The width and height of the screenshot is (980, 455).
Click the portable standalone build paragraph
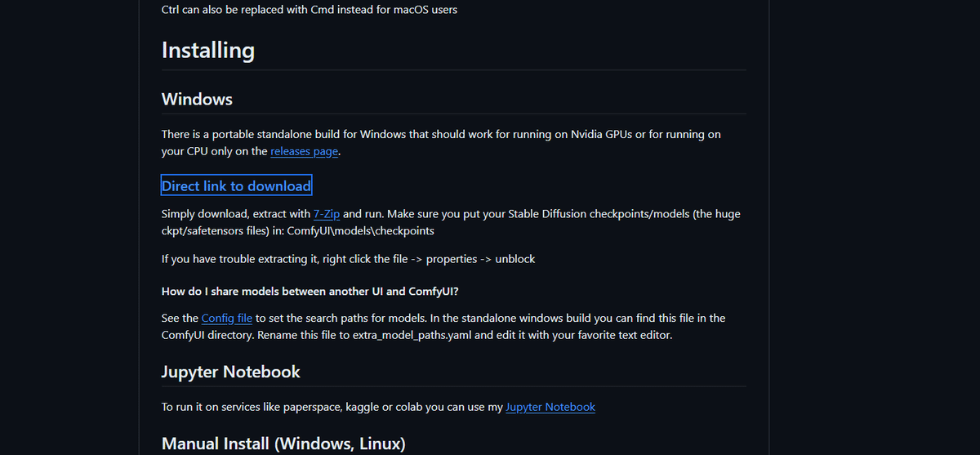(441, 142)
